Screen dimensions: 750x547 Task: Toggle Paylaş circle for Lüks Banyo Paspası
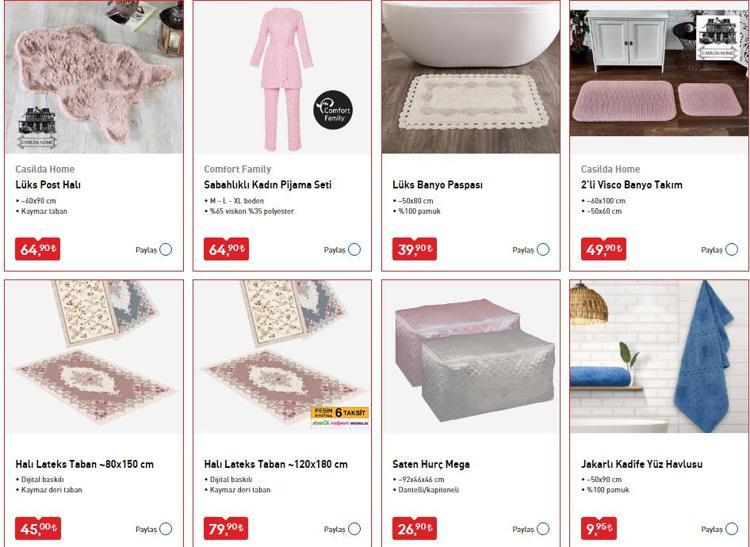click(543, 250)
